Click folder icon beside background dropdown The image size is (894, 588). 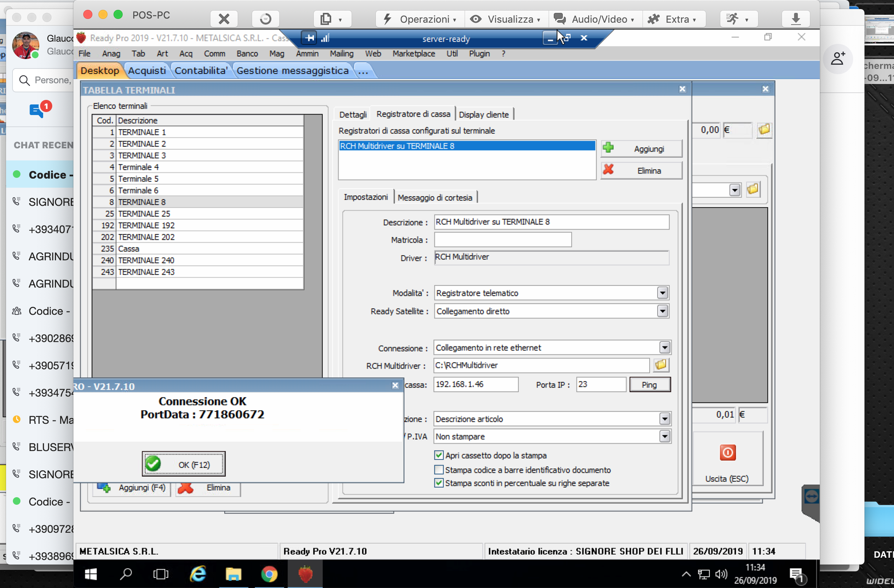752,189
